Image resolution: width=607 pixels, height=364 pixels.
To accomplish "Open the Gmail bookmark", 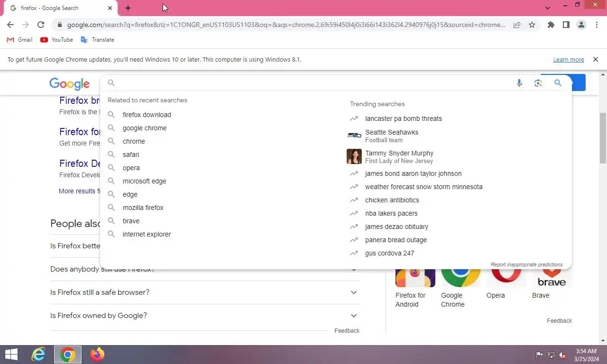I will (x=19, y=40).
